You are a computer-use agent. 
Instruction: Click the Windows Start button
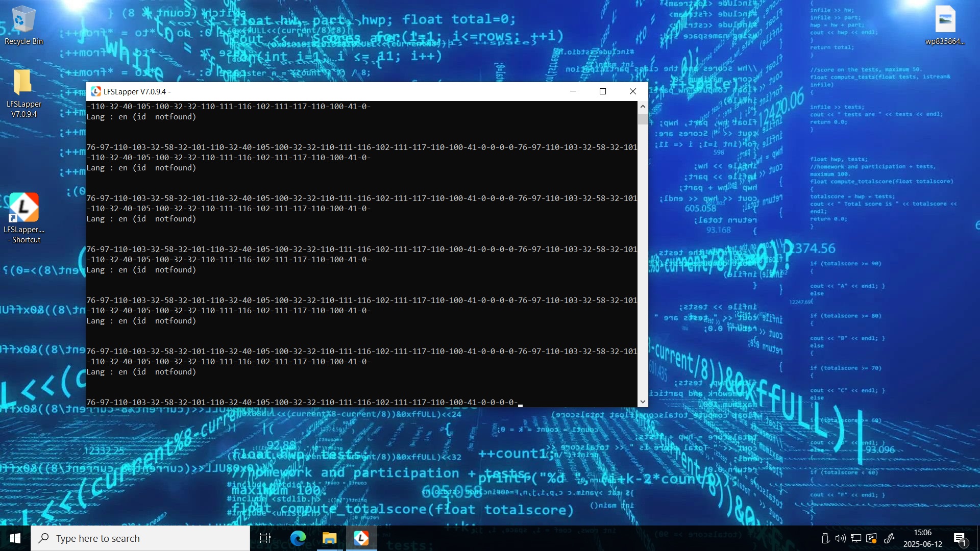point(15,538)
